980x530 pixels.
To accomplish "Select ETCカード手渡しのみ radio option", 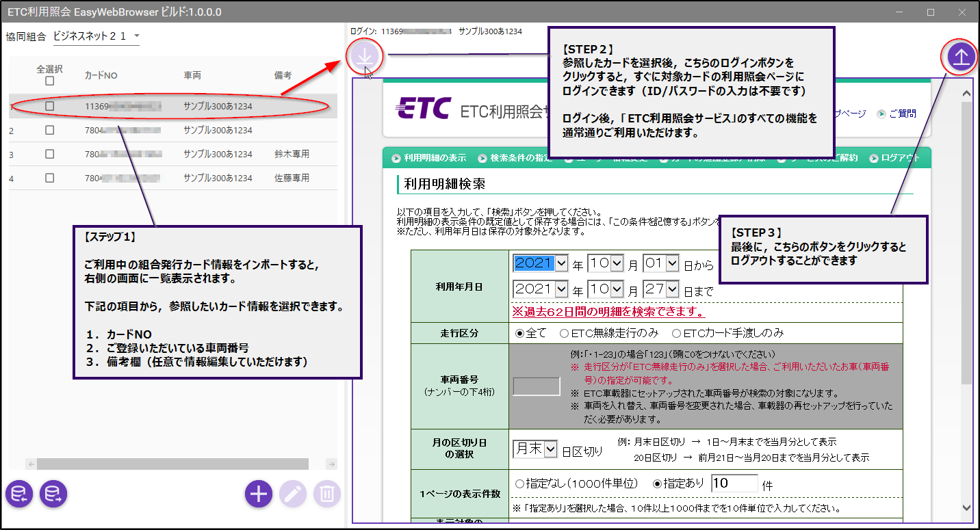I will click(677, 333).
